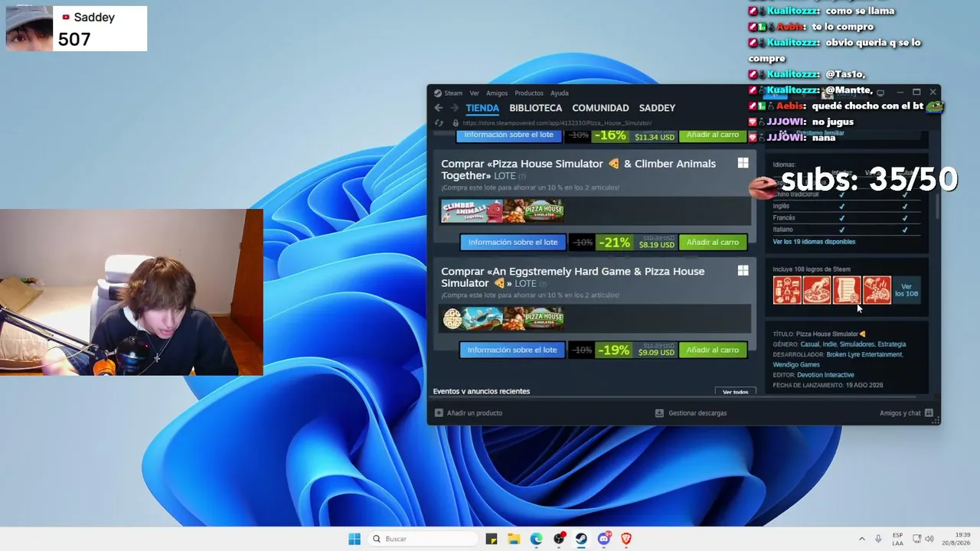The image size is (980, 551).
Task: Open Climber Animals thumbnail in the bundle
Action: click(x=472, y=210)
